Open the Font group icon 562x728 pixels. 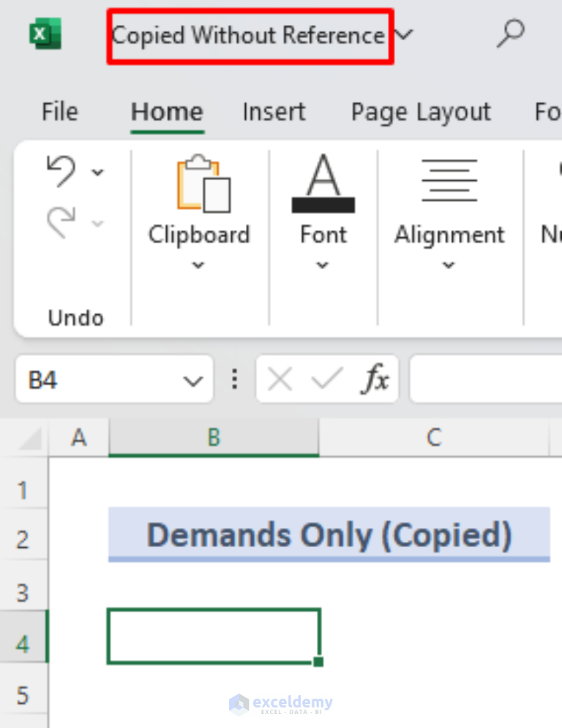[x=323, y=183]
